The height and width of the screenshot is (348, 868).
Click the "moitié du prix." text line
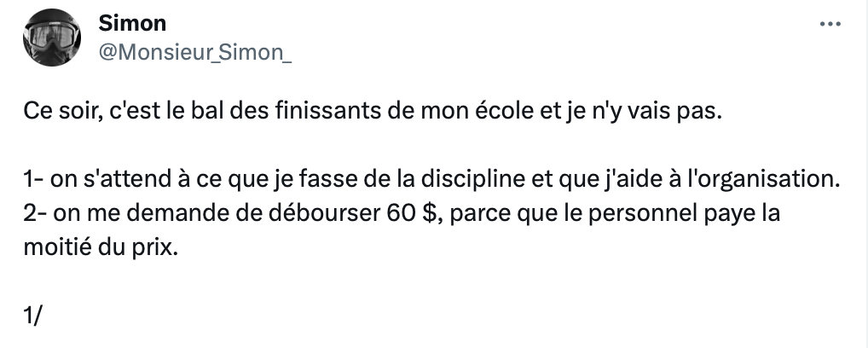pos(102,248)
